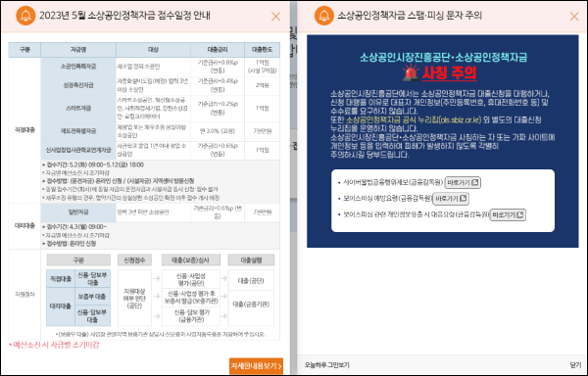The height and width of the screenshot is (376, 588).
Task: Click 대상 column header
Action: pyautogui.click(x=154, y=50)
